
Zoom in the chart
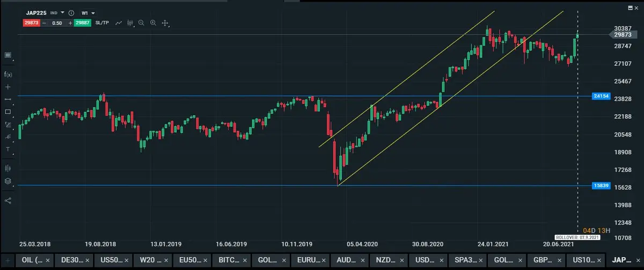pyautogui.click(x=153, y=23)
